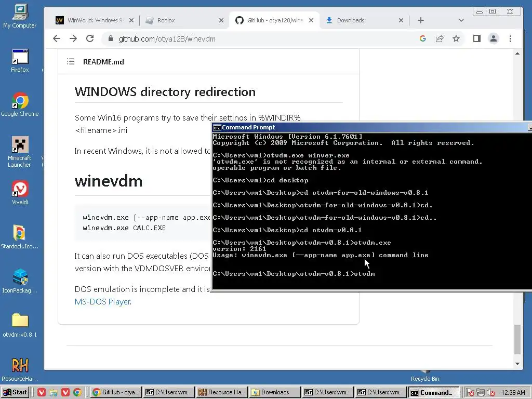Viewport: 532px width, 399px height.
Task: Click the browser forward arrow
Action: [73, 38]
